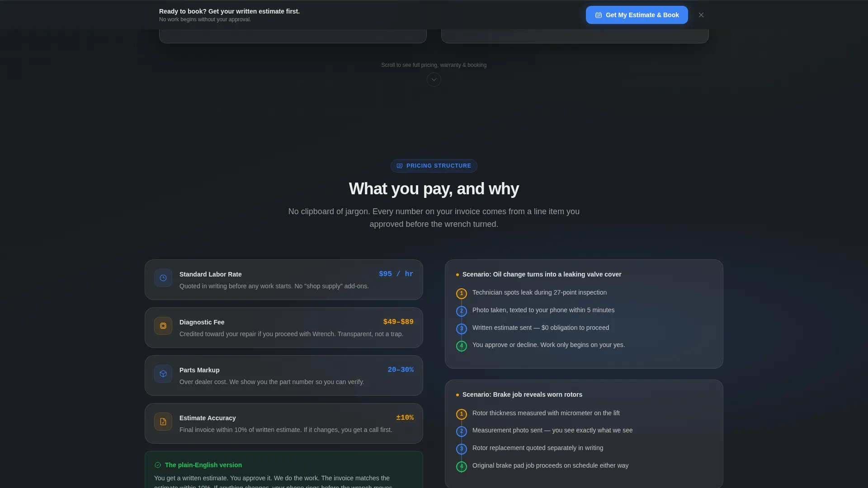
Task: Click the 'No clipboard of jargon' subtitle paragraph
Action: pos(434,218)
